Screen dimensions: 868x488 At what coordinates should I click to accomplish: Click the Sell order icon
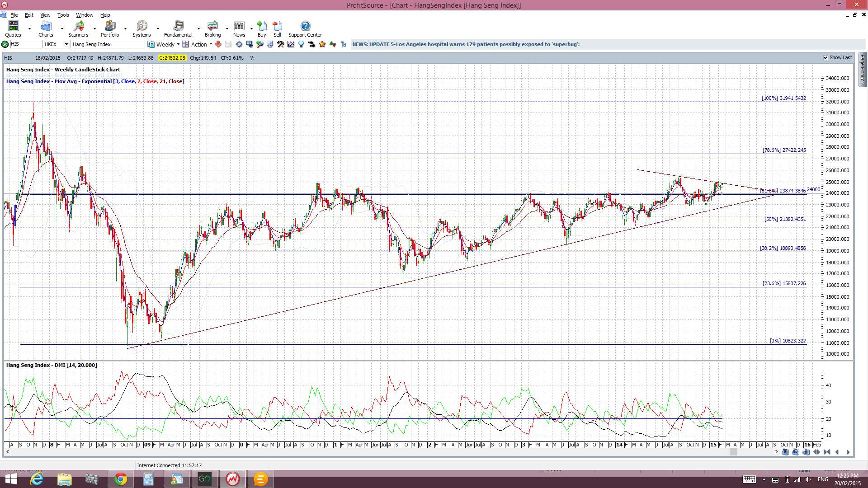[277, 29]
